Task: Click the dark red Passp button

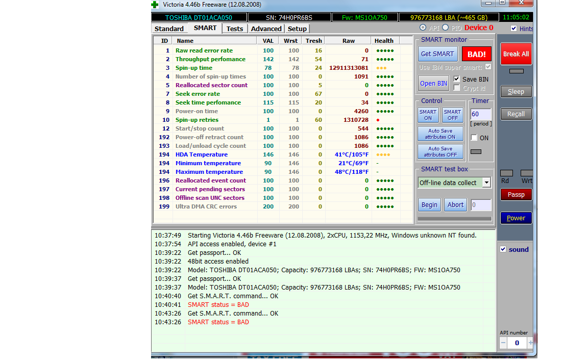Action: pyautogui.click(x=516, y=194)
